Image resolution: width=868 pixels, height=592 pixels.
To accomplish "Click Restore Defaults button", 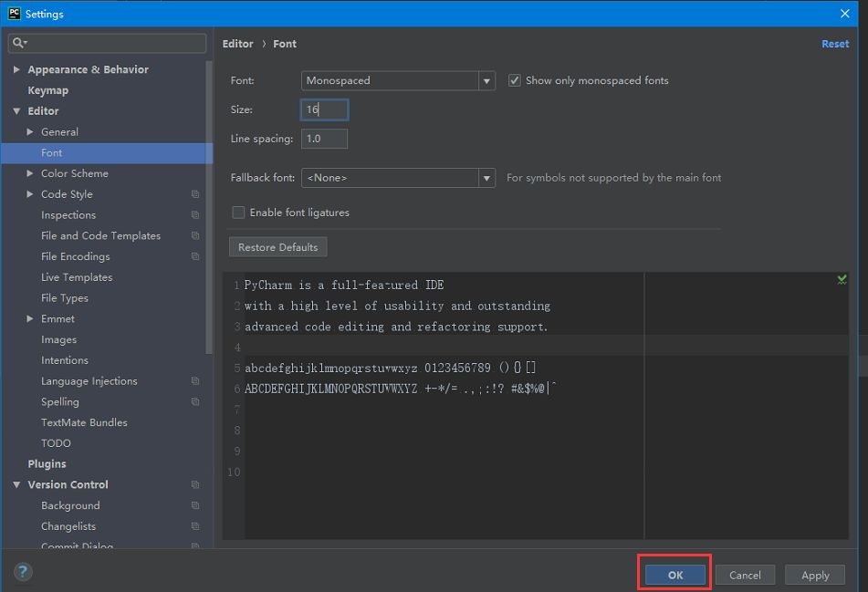I will pyautogui.click(x=277, y=247).
